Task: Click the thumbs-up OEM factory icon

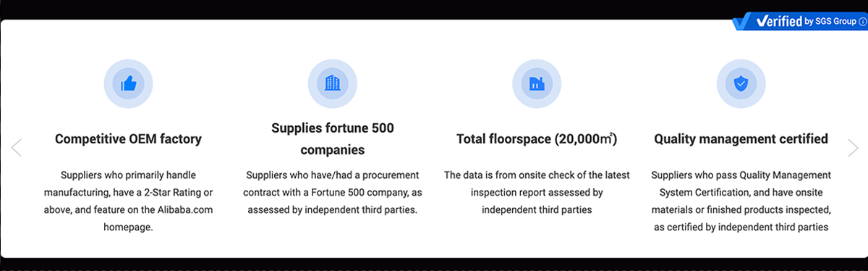Action: pyautogui.click(x=129, y=84)
